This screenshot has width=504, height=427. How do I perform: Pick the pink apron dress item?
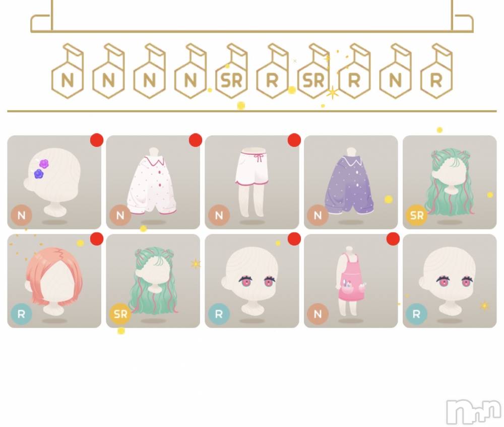[351, 281]
